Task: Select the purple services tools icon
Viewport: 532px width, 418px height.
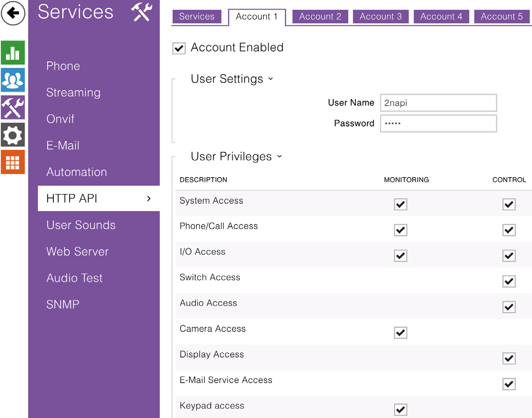Action: (13, 107)
